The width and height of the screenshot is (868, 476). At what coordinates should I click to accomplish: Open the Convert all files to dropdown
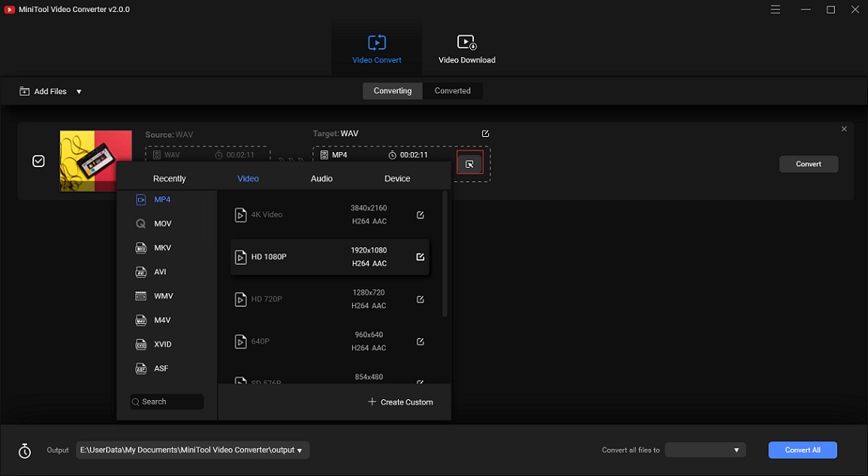click(x=705, y=450)
